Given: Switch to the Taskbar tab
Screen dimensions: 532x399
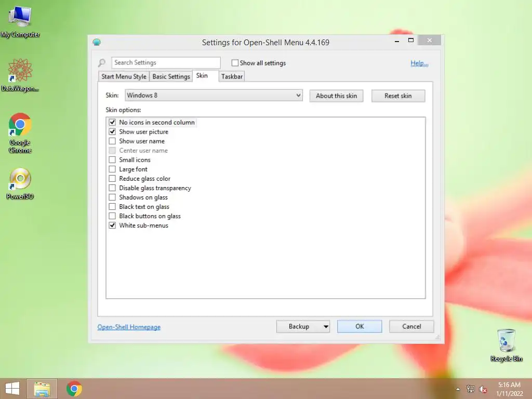Looking at the screenshot, I should [x=232, y=77].
